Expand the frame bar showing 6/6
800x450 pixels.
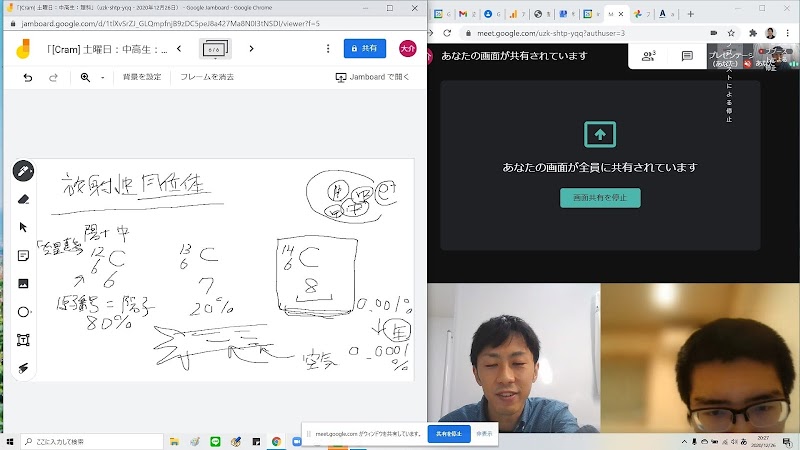(x=215, y=49)
